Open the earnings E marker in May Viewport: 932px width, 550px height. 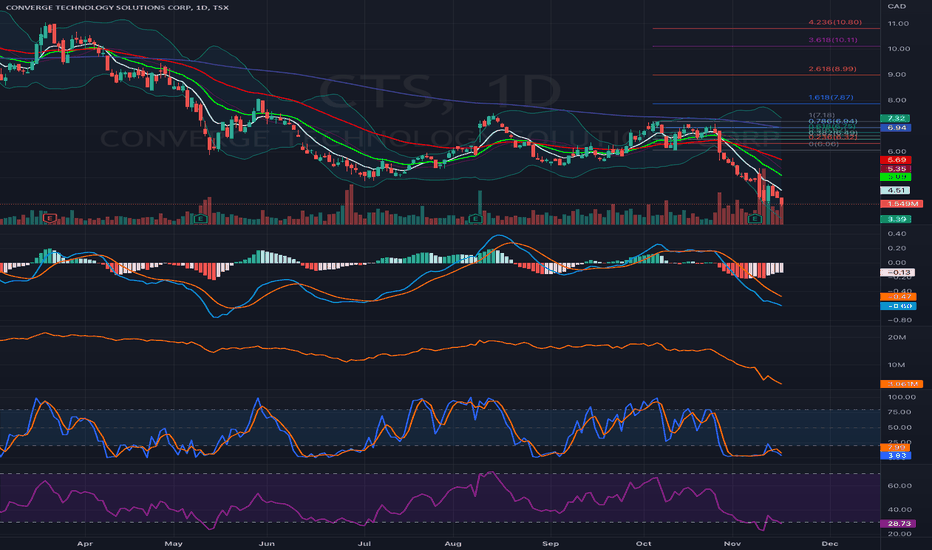click(200, 218)
